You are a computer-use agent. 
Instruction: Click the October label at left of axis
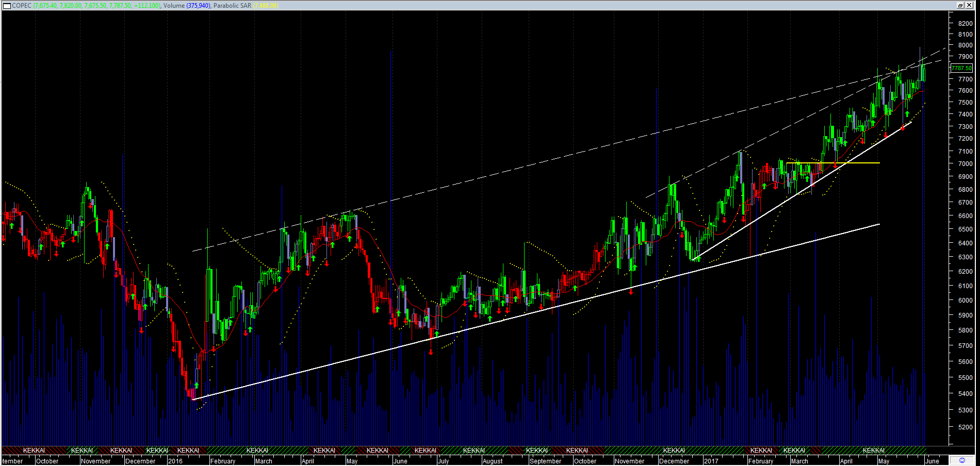click(47, 461)
